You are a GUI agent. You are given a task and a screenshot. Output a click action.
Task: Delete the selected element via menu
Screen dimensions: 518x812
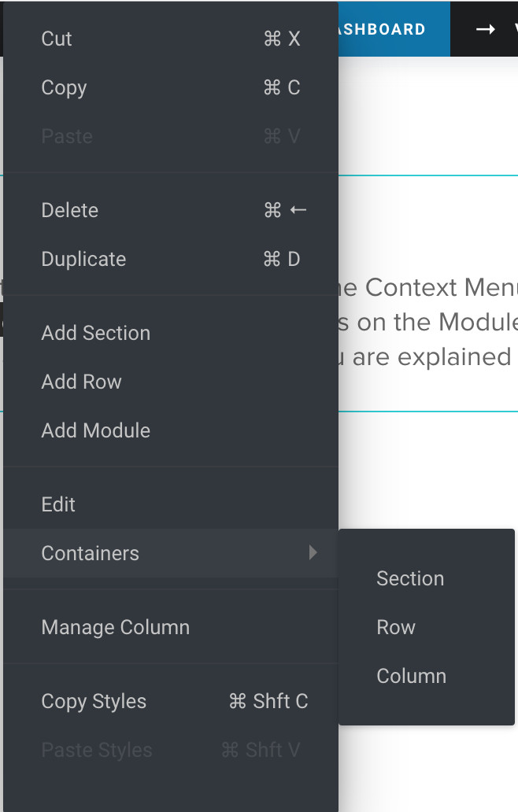(70, 210)
